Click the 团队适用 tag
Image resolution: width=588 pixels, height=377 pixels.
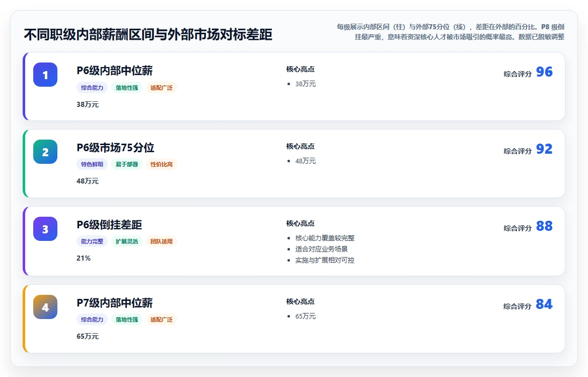161,241
